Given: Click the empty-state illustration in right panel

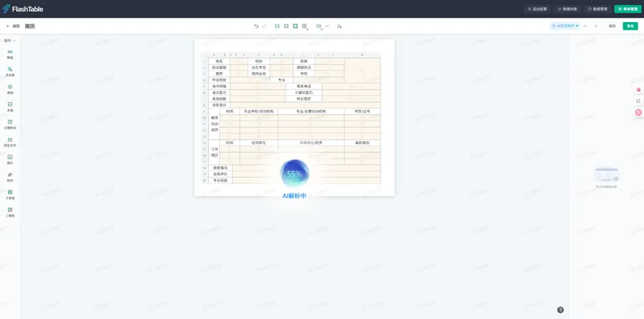Looking at the screenshot, I should coord(606,175).
